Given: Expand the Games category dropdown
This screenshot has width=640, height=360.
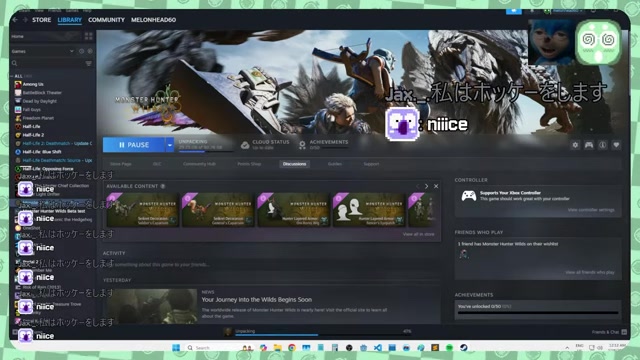Looking at the screenshot, I should point(71,51).
